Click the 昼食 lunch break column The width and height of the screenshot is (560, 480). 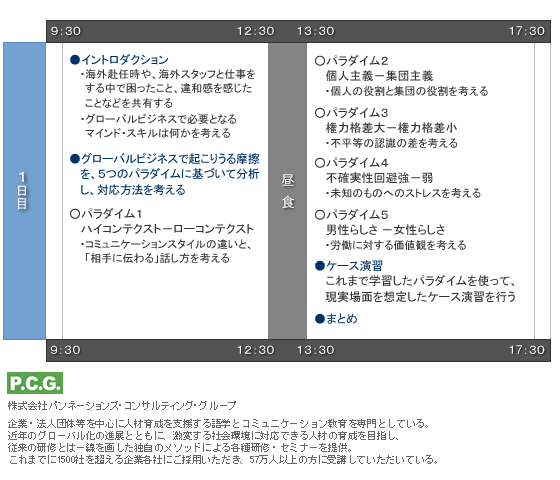click(288, 191)
